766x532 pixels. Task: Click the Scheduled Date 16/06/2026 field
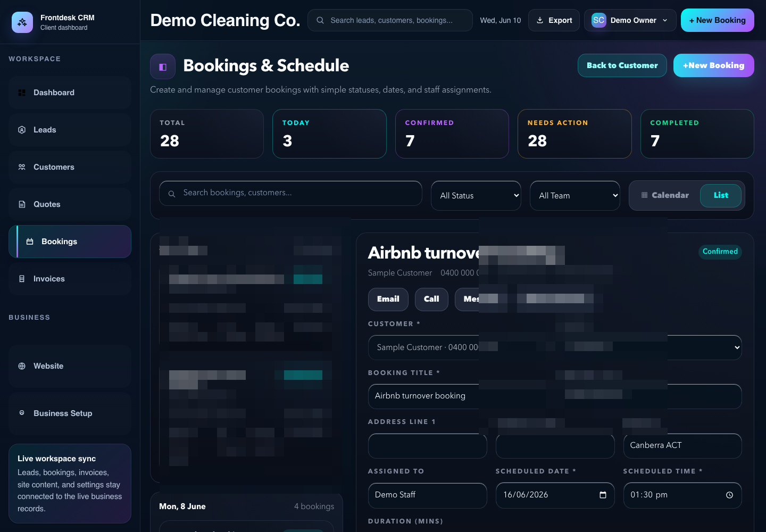555,495
